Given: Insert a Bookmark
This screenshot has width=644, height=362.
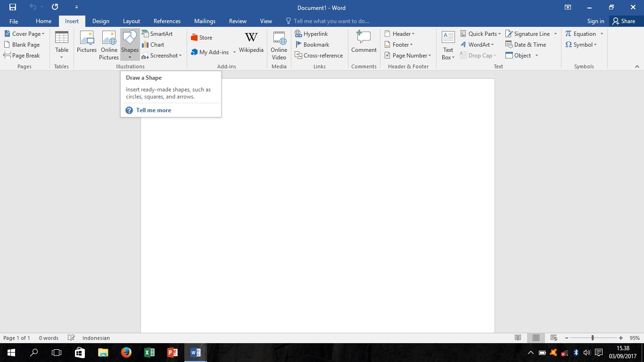Looking at the screenshot, I should tap(312, 45).
